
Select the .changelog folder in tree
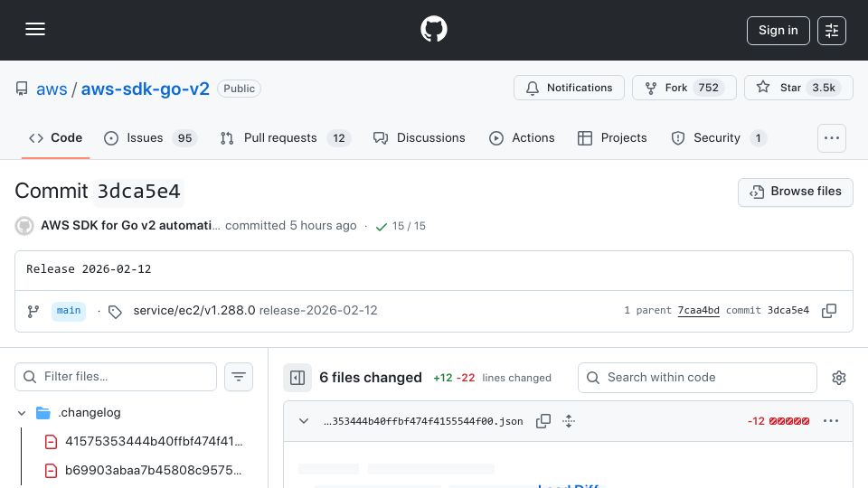click(90, 413)
